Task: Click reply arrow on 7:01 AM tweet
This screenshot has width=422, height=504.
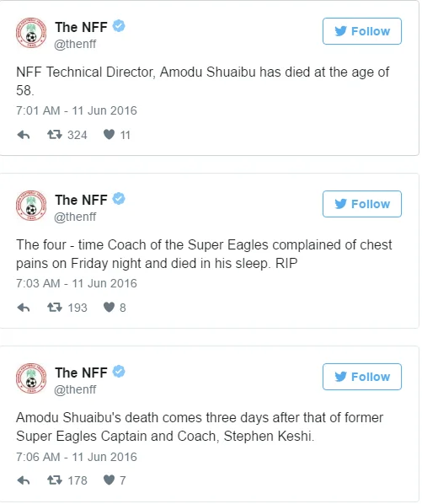Action: (x=24, y=136)
